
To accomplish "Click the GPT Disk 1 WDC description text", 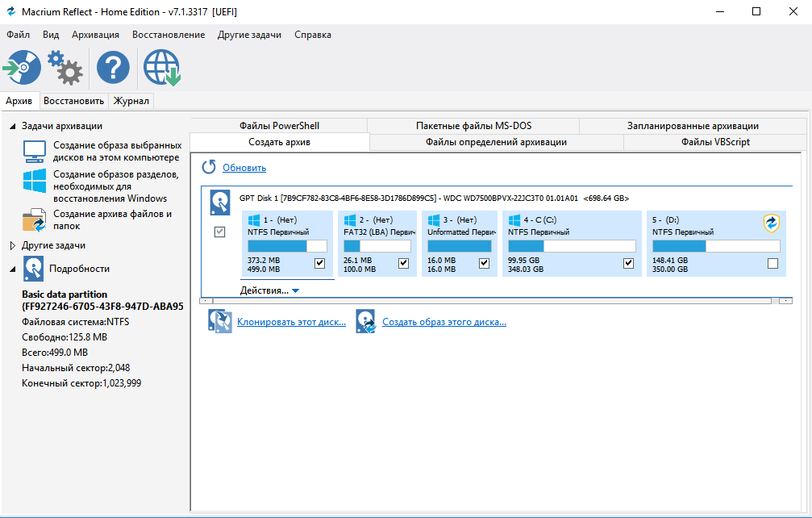I will pos(434,198).
